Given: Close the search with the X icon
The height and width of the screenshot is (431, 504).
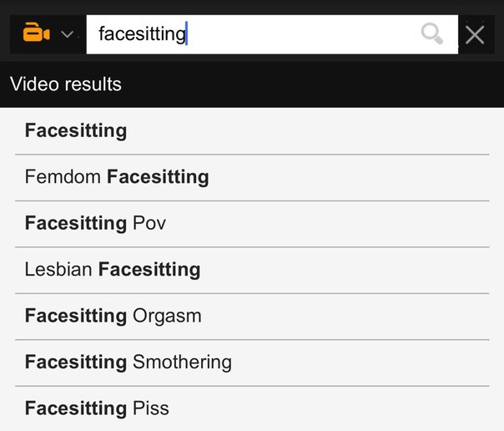Looking at the screenshot, I should click(x=475, y=34).
